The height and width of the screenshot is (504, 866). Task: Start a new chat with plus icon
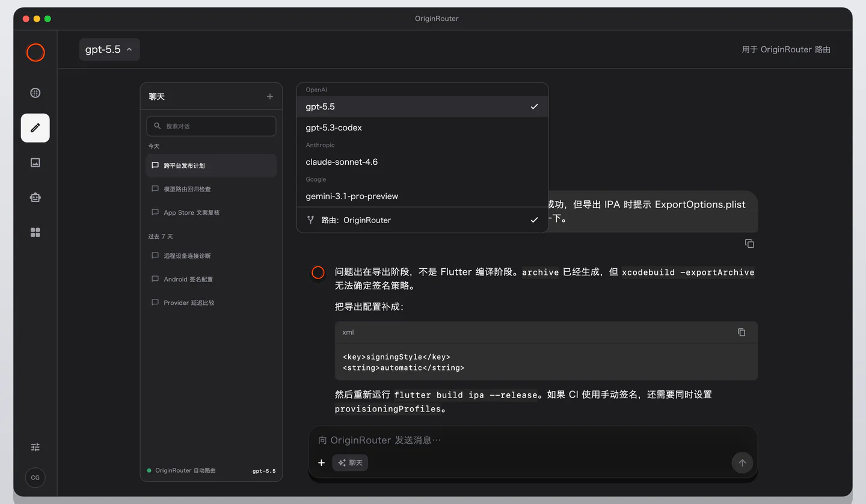(270, 96)
